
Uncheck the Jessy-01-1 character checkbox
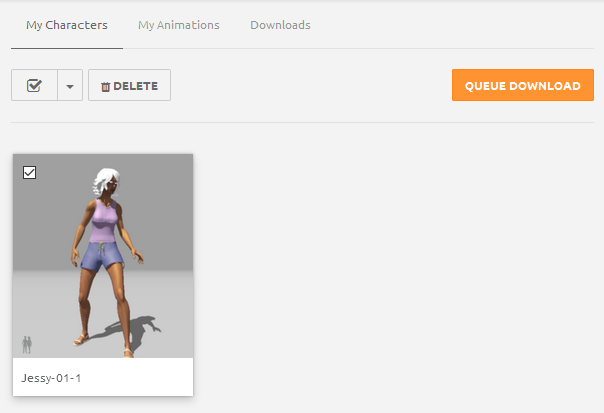(x=29, y=173)
